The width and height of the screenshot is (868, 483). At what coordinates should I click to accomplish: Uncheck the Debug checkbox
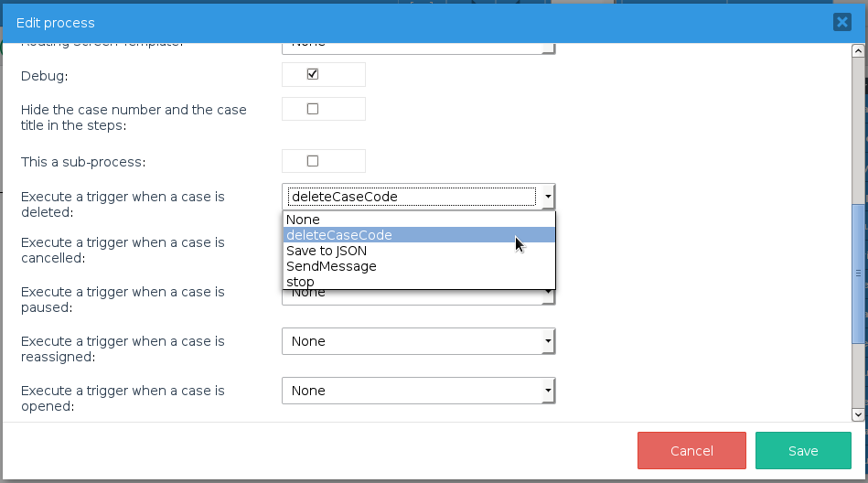click(x=312, y=74)
